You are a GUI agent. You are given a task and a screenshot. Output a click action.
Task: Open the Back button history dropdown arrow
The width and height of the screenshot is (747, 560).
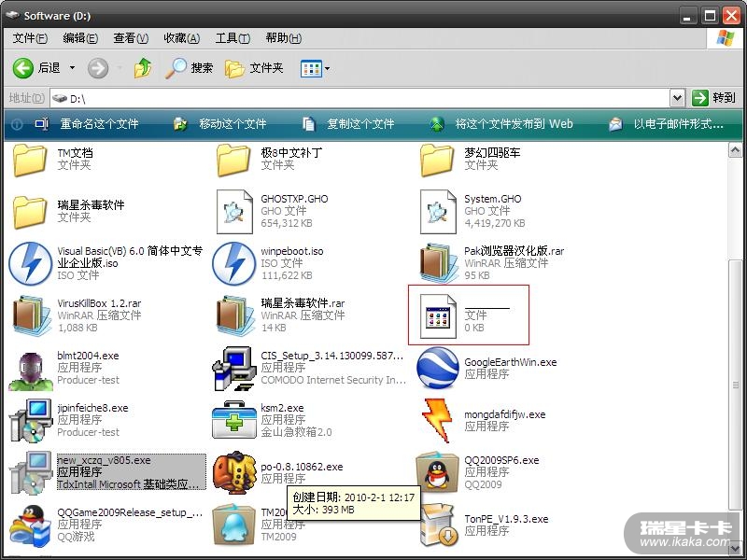[x=73, y=68]
